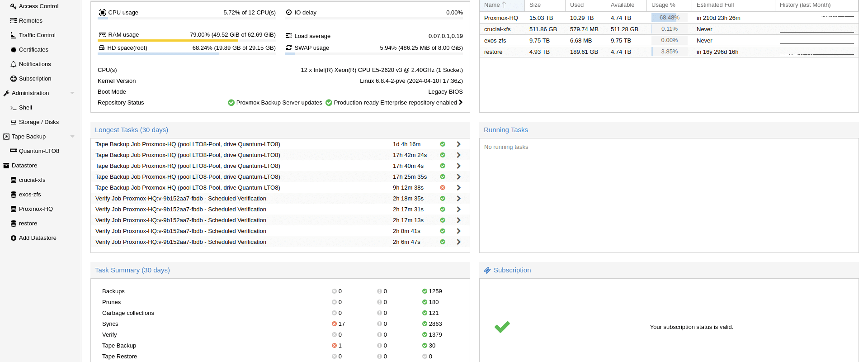Click the Subscription lifebuoy icon
Viewport: 868px width, 362px height.
click(x=14, y=79)
